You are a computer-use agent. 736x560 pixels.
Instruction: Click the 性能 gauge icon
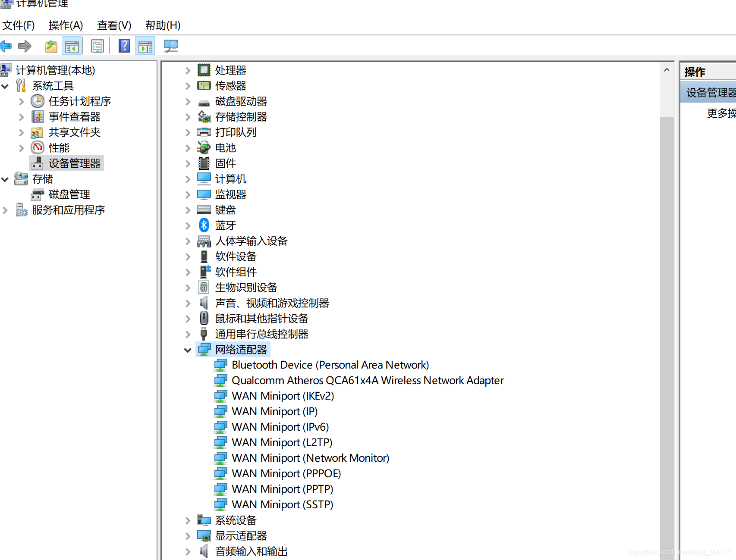pos(38,148)
